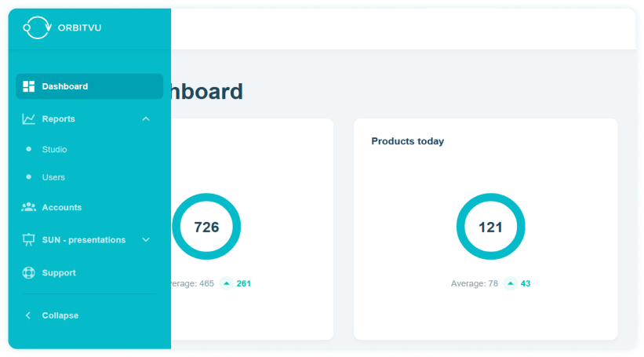Click the Dashboard grid icon
Viewport: 644px width, 357px height.
tap(29, 86)
